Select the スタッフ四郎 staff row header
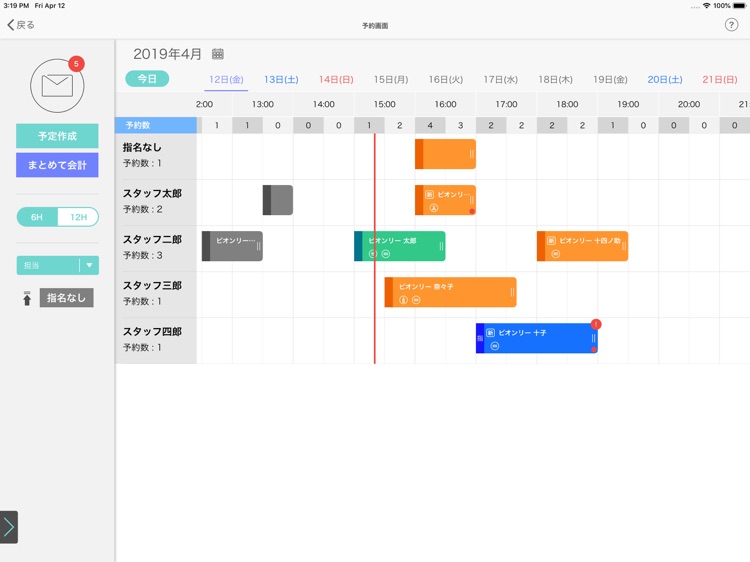 156,339
